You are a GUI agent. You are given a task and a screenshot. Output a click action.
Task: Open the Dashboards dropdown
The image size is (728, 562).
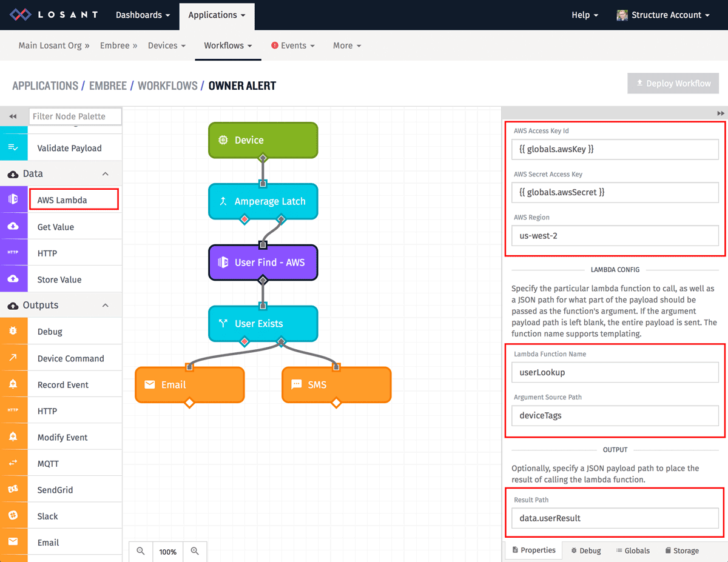(142, 15)
